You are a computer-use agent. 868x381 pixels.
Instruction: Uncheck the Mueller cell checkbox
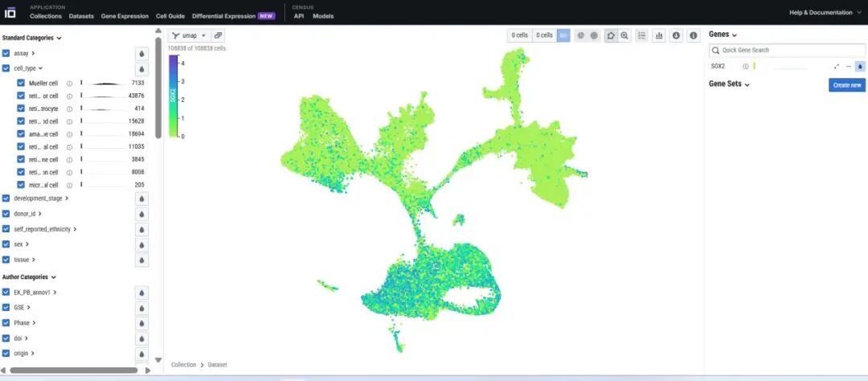click(x=21, y=83)
